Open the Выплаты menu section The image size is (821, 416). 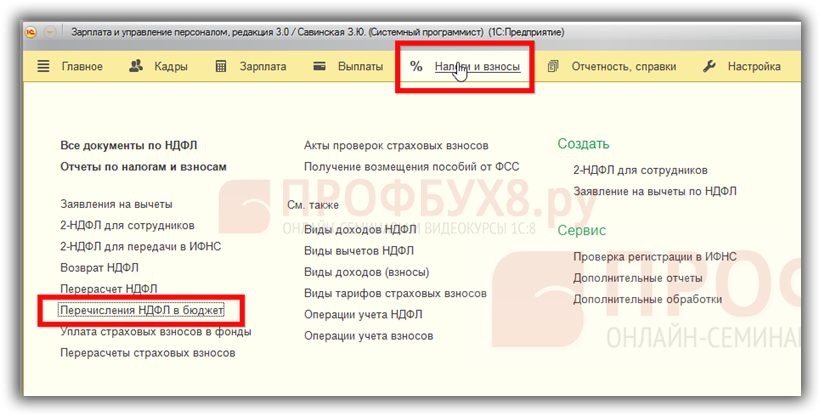point(360,66)
